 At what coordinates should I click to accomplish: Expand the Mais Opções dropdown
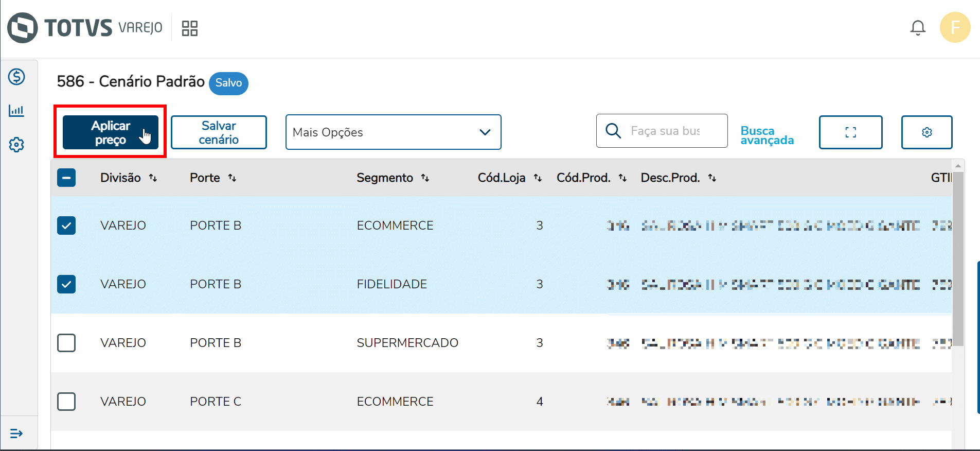[x=393, y=132]
